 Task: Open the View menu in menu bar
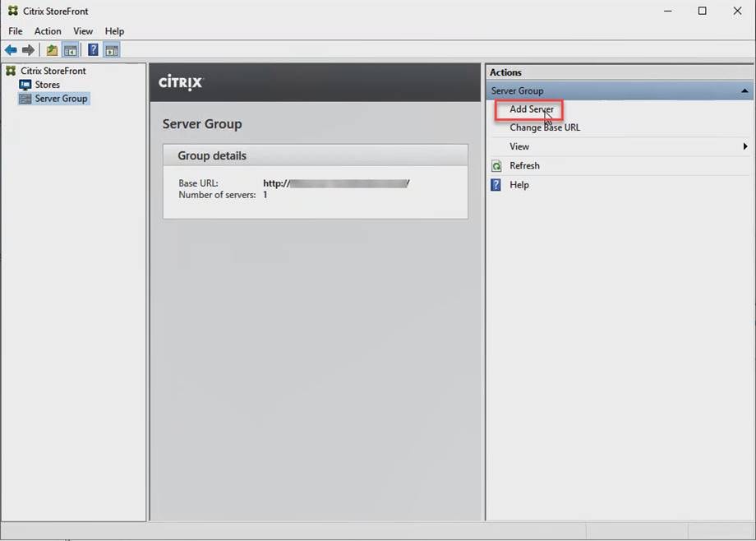point(83,31)
